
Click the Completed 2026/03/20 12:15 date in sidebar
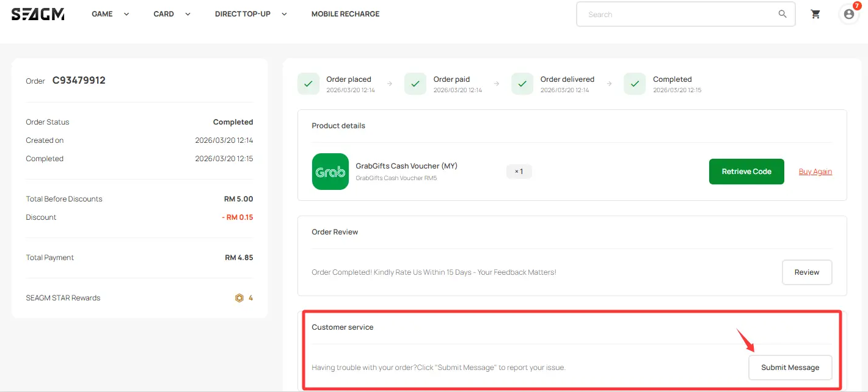[224, 159]
